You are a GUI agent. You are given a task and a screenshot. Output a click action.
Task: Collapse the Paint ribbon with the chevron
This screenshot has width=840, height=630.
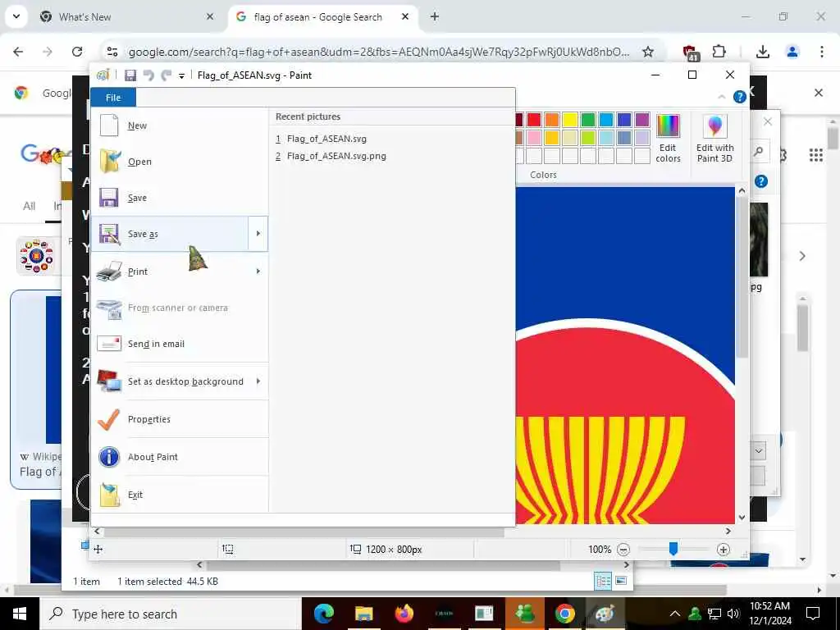coord(722,97)
